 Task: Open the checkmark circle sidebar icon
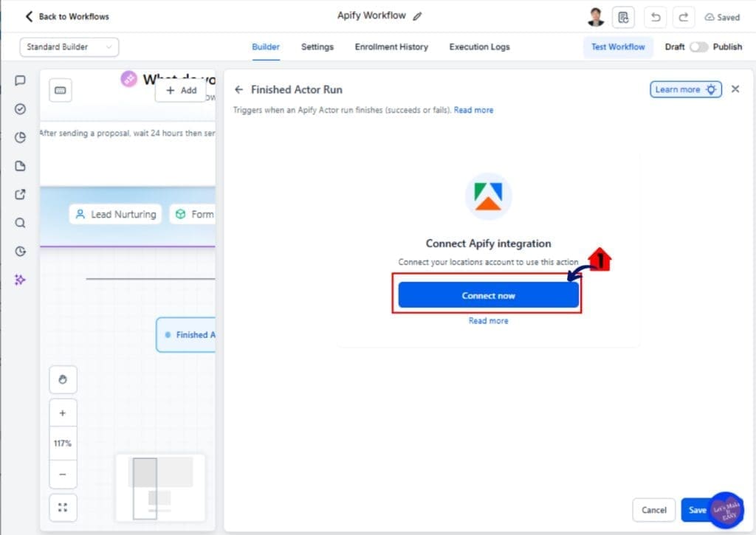coord(20,109)
